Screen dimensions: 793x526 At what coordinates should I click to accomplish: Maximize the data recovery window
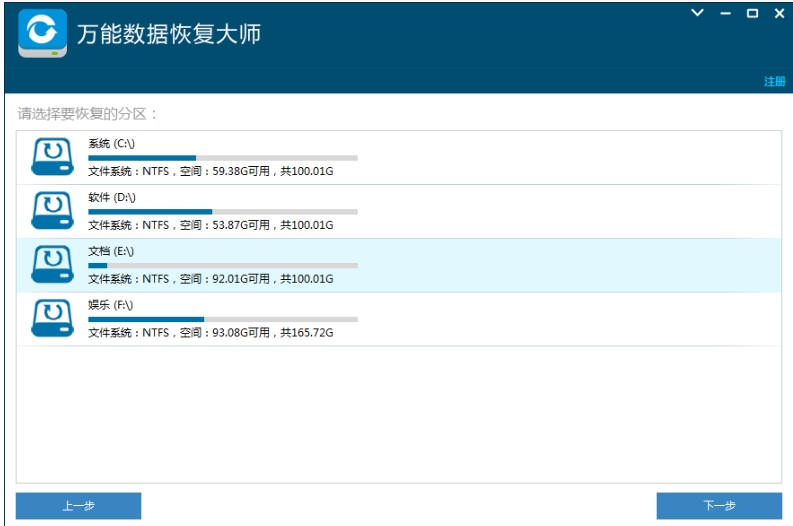pos(753,13)
